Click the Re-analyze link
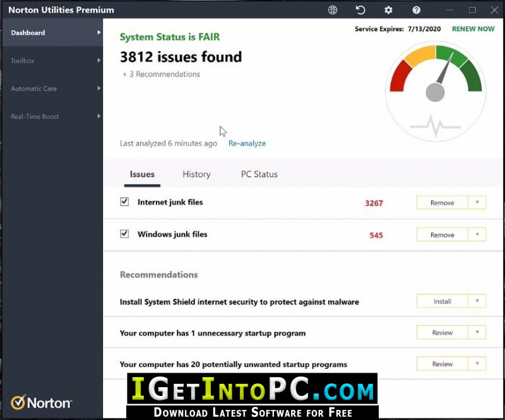The width and height of the screenshot is (505, 420). click(x=247, y=143)
